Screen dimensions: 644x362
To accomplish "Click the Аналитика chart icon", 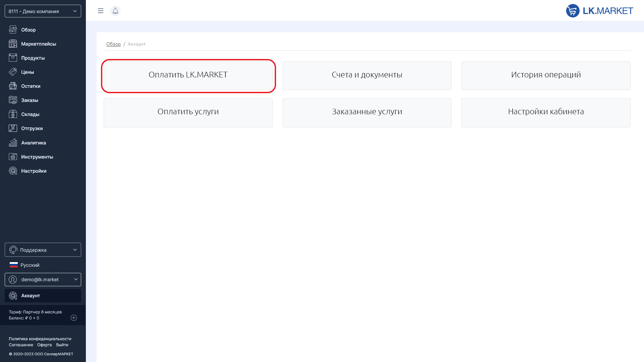I will click(x=13, y=142).
